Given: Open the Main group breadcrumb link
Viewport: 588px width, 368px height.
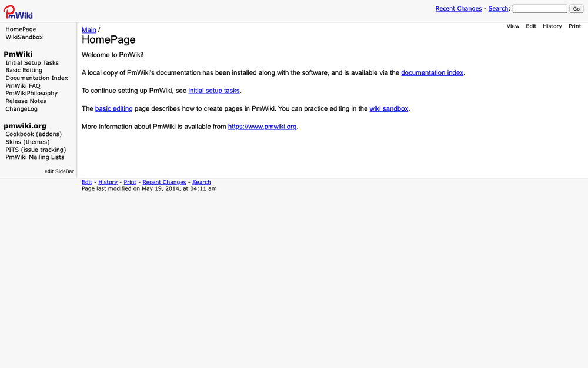Looking at the screenshot, I should [89, 29].
